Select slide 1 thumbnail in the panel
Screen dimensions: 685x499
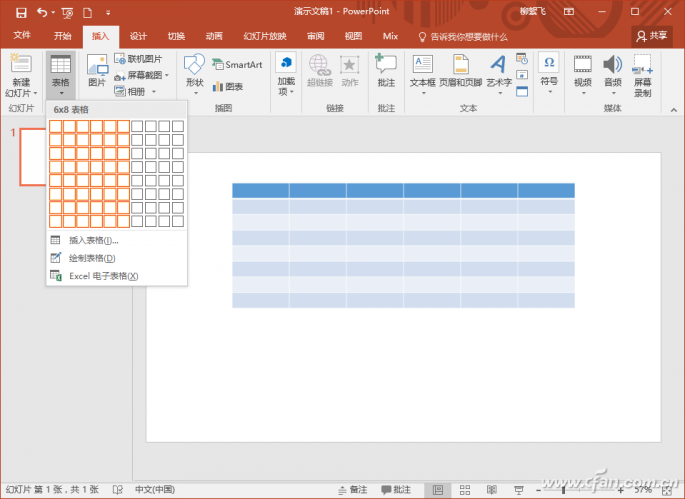coord(33,157)
